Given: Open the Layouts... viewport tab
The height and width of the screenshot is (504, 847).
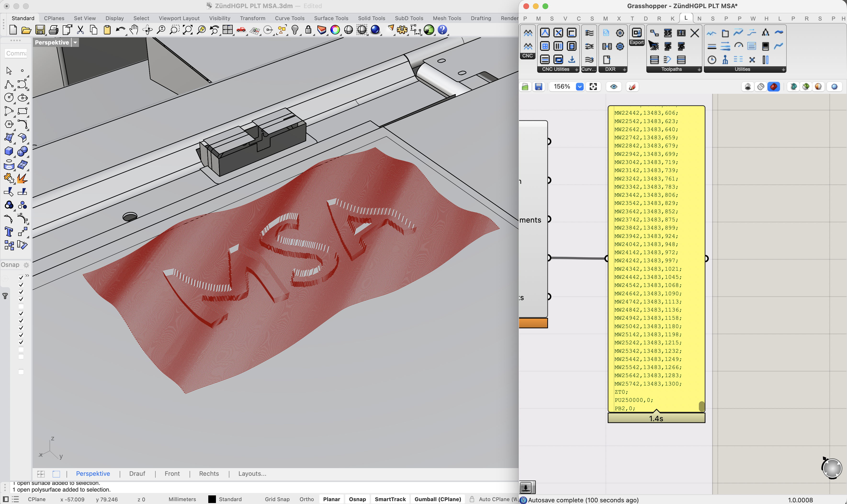Looking at the screenshot, I should (x=252, y=473).
